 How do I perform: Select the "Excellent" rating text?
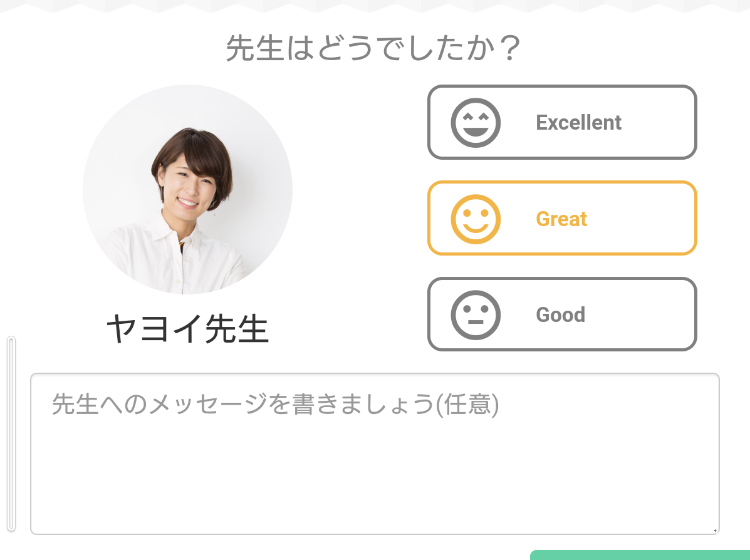pyautogui.click(x=578, y=123)
